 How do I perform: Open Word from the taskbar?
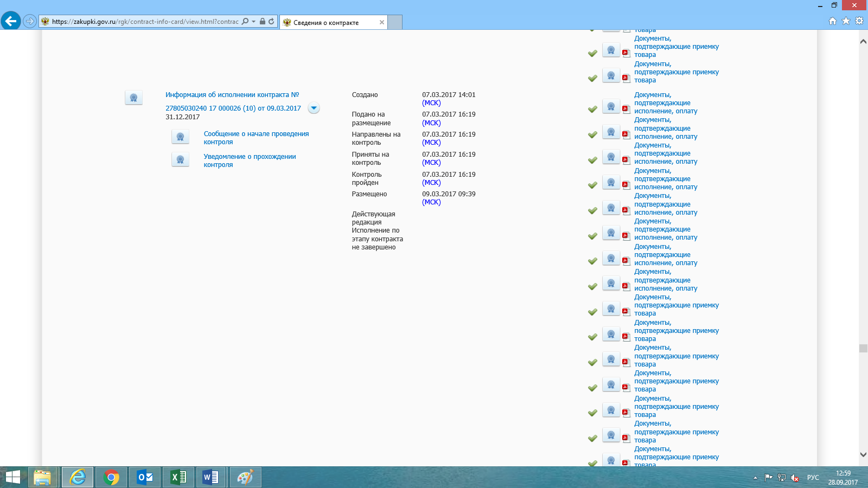click(x=211, y=477)
